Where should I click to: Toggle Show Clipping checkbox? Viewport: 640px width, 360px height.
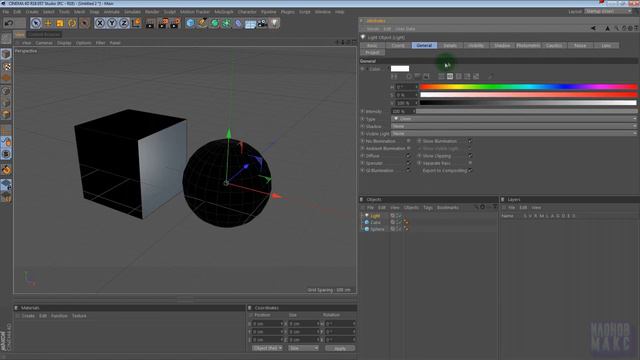pyautogui.click(x=470, y=156)
